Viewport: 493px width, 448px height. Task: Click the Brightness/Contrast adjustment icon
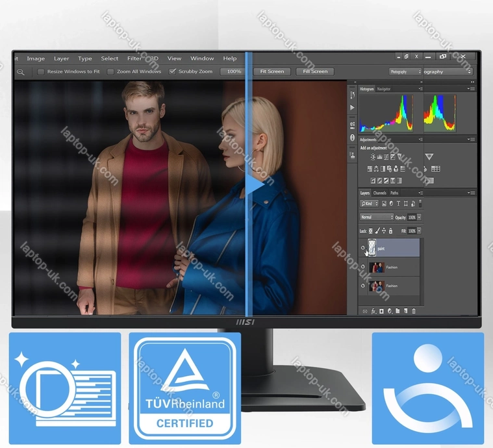(x=373, y=157)
